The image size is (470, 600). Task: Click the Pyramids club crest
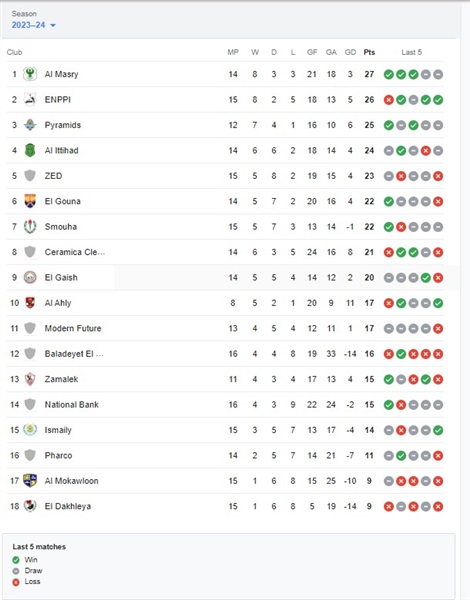pyautogui.click(x=30, y=125)
